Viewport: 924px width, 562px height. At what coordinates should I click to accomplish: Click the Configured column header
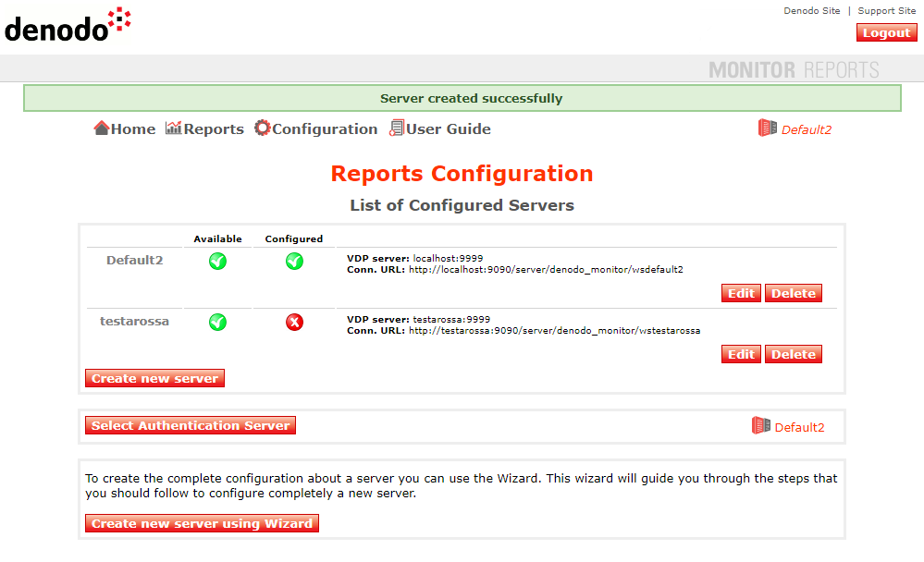293,238
